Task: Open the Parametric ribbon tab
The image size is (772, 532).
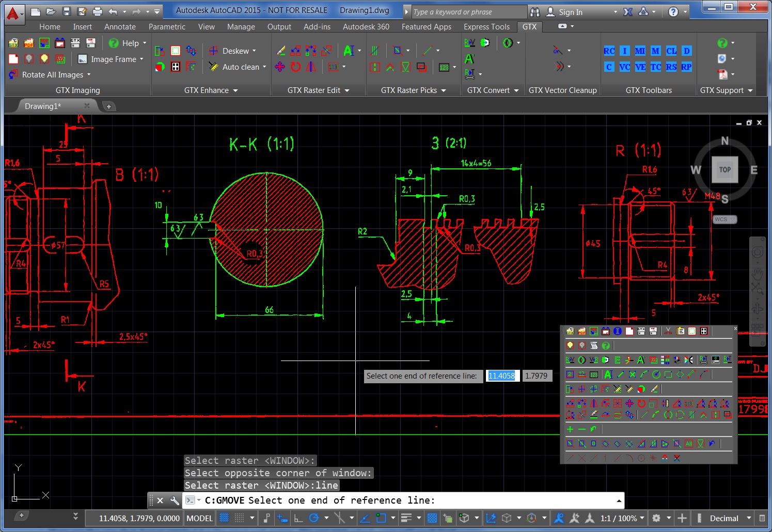Action: click(167, 26)
